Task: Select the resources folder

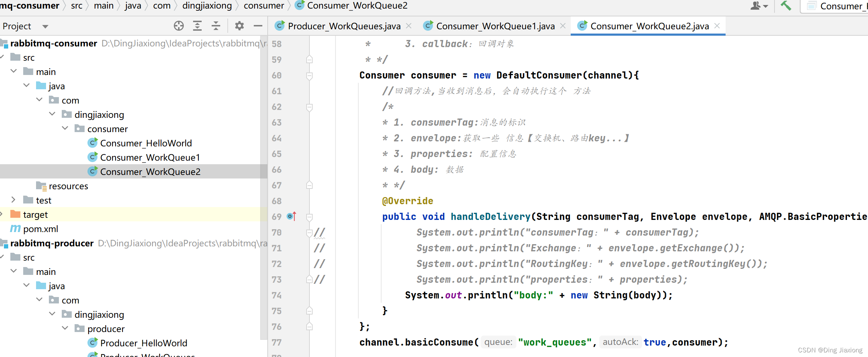Action: point(68,186)
